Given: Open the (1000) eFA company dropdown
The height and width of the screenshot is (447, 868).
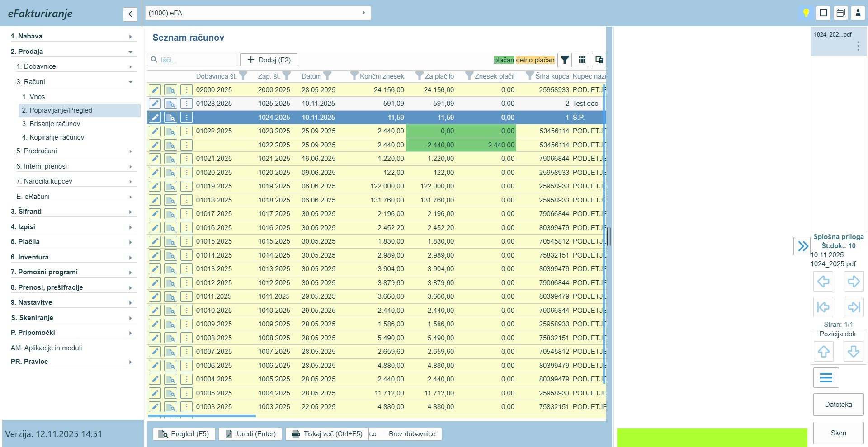Looking at the screenshot, I should 258,13.
